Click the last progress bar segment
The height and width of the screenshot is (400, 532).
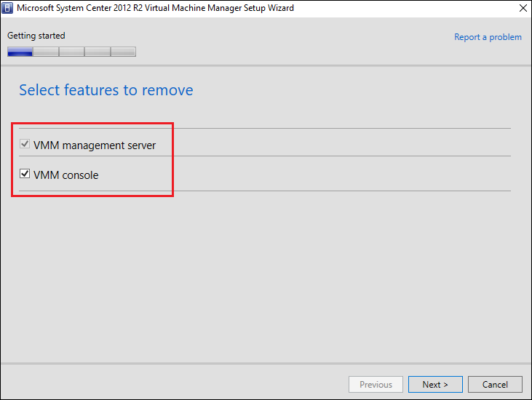123,52
